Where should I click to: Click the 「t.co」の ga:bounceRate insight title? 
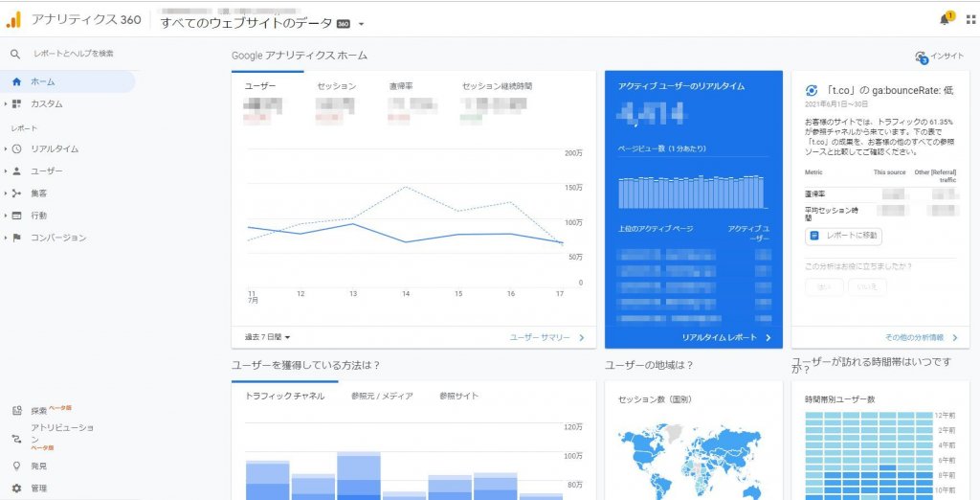coord(889,90)
